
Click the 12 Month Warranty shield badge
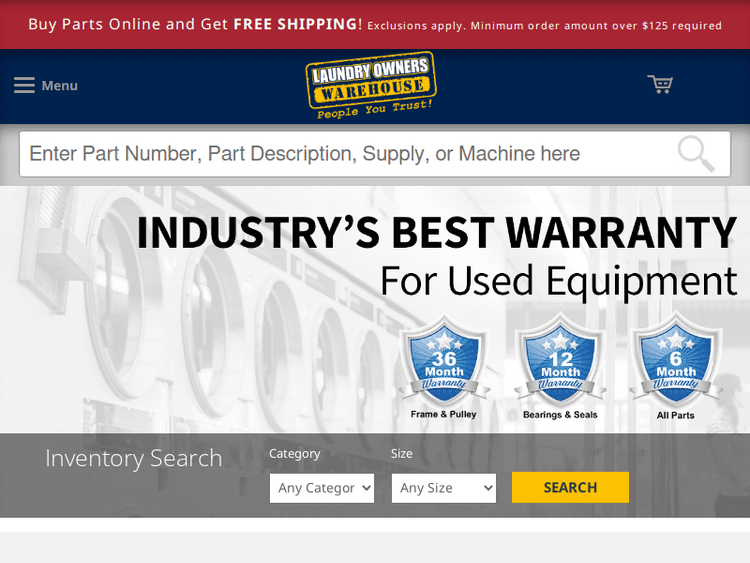(x=560, y=360)
